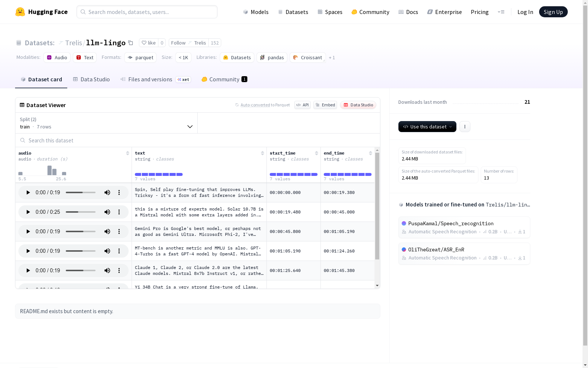Filter by the Audio modality tag
588x368 pixels.
(x=57, y=57)
